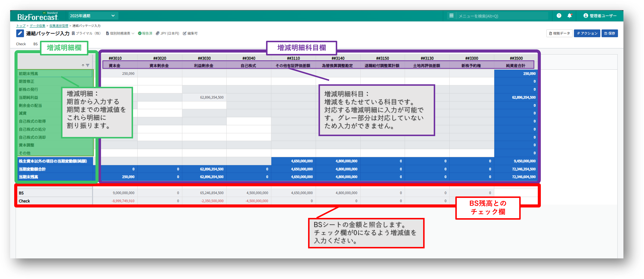This screenshot has height=279, width=644.
Task: Click the help question mark icon
Action: (559, 16)
